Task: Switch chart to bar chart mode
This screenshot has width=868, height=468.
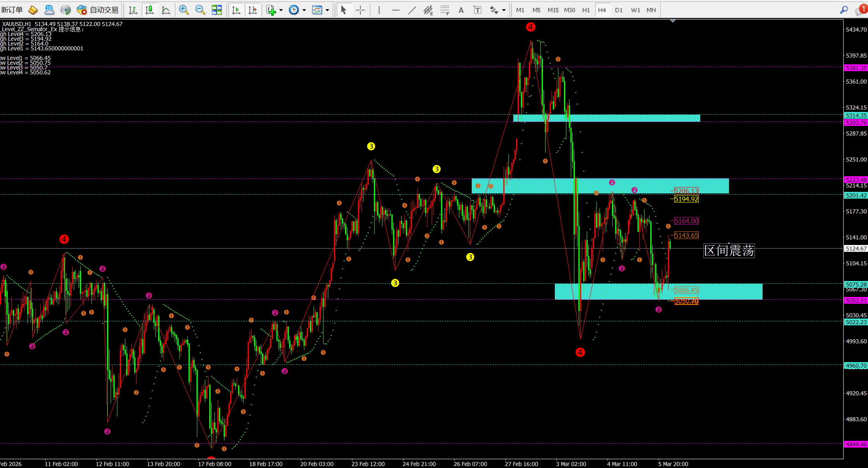Action: click(x=133, y=10)
